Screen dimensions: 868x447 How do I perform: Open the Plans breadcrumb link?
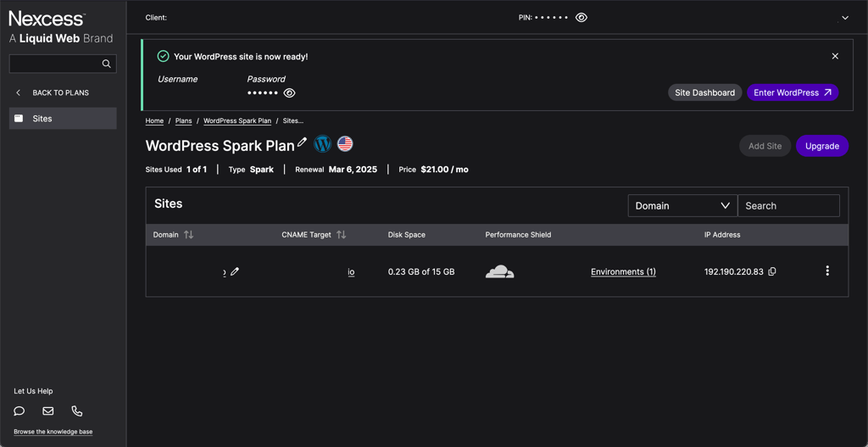coord(183,120)
